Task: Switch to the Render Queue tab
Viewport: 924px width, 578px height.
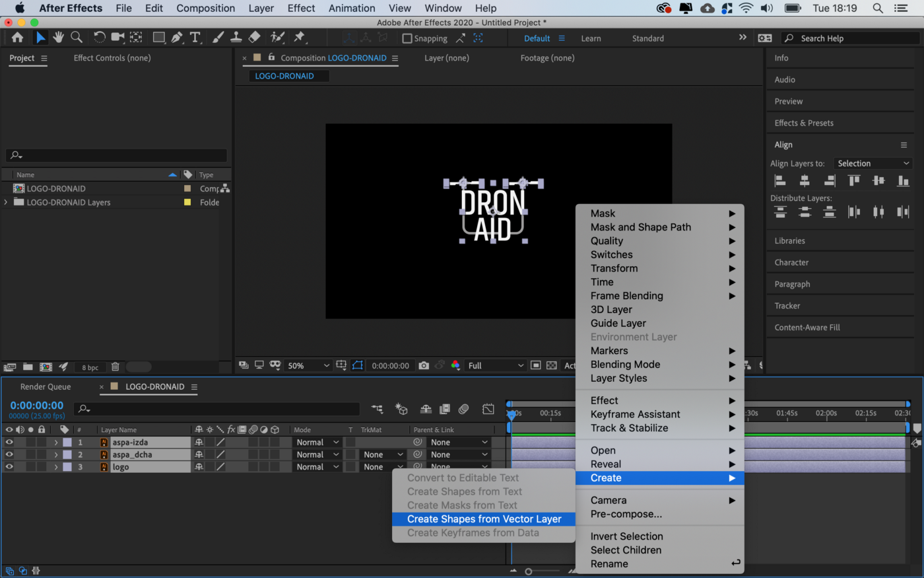Action: tap(46, 386)
